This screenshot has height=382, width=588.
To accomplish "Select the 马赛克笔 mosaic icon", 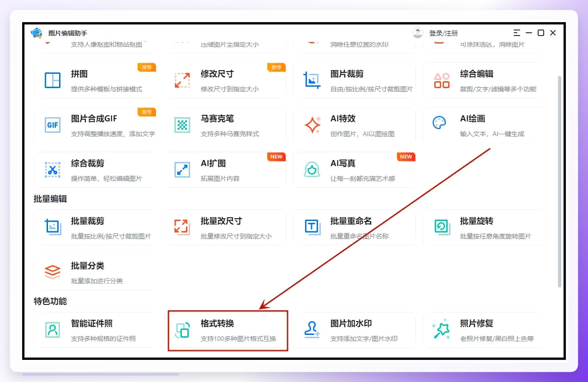I will click(182, 125).
